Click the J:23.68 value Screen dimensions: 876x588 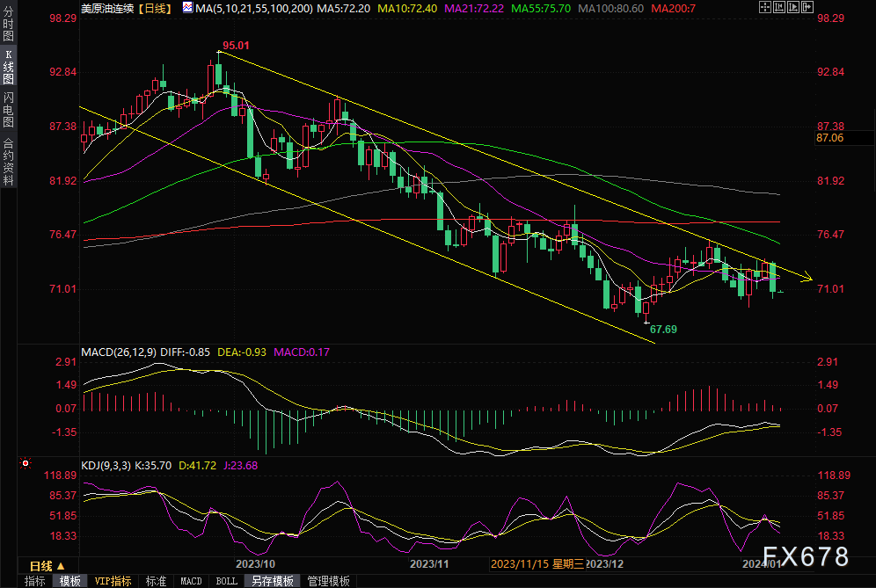241,466
